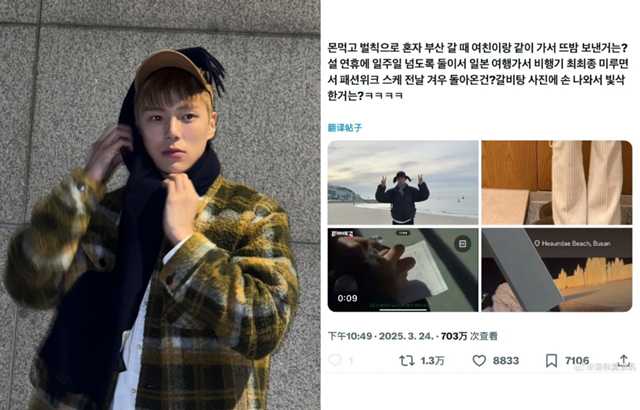Open the white curtain photo thumbnail
This screenshot has width=640, height=410.
pyautogui.click(x=557, y=182)
